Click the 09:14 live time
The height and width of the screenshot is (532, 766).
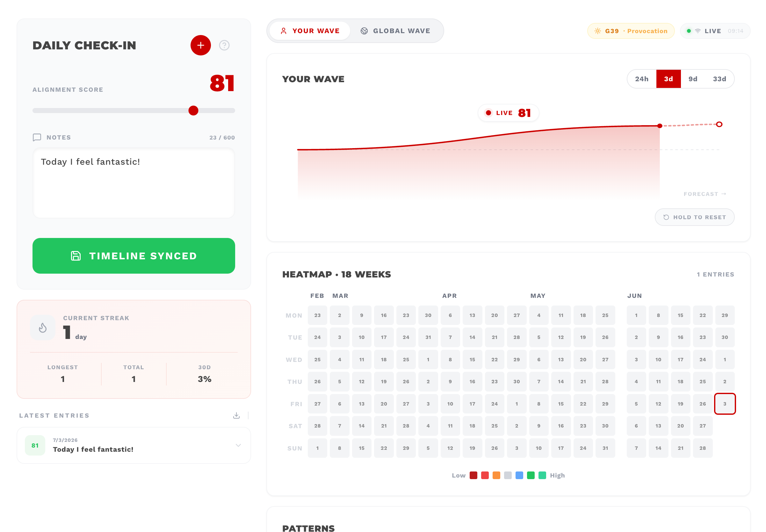pyautogui.click(x=735, y=31)
